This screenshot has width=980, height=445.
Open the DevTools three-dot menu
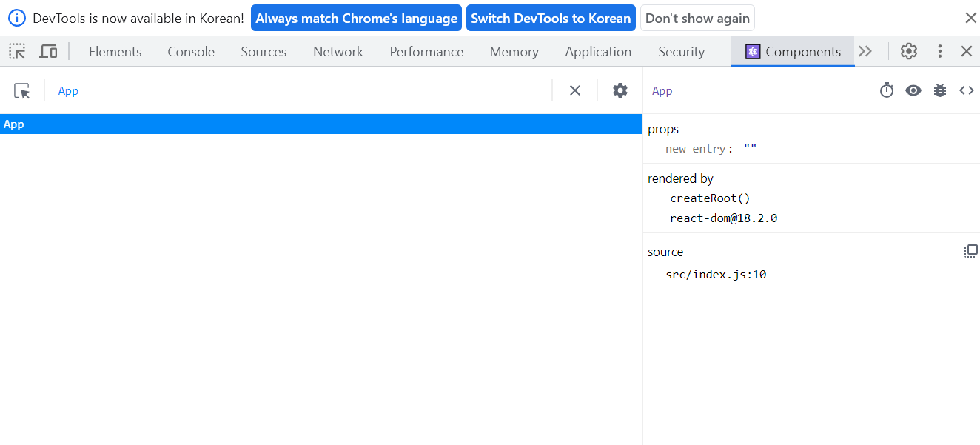pyautogui.click(x=940, y=51)
